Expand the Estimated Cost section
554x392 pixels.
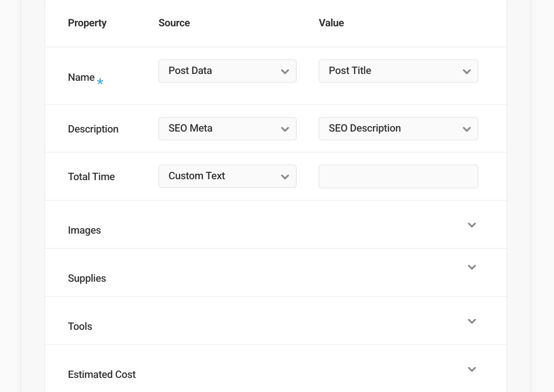(x=472, y=369)
